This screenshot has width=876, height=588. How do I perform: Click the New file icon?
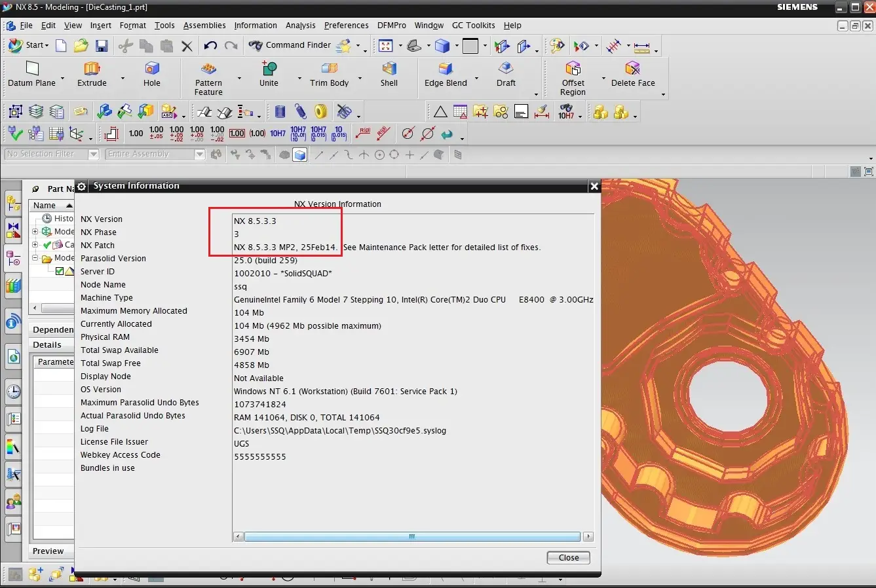pyautogui.click(x=61, y=45)
